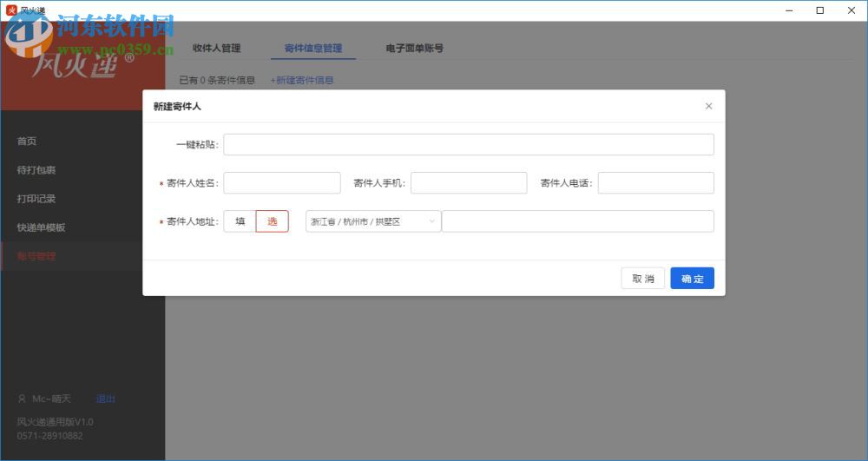Click the 风火递通用版V1.0 version text
This screenshot has width=868, height=461.
pyautogui.click(x=55, y=422)
